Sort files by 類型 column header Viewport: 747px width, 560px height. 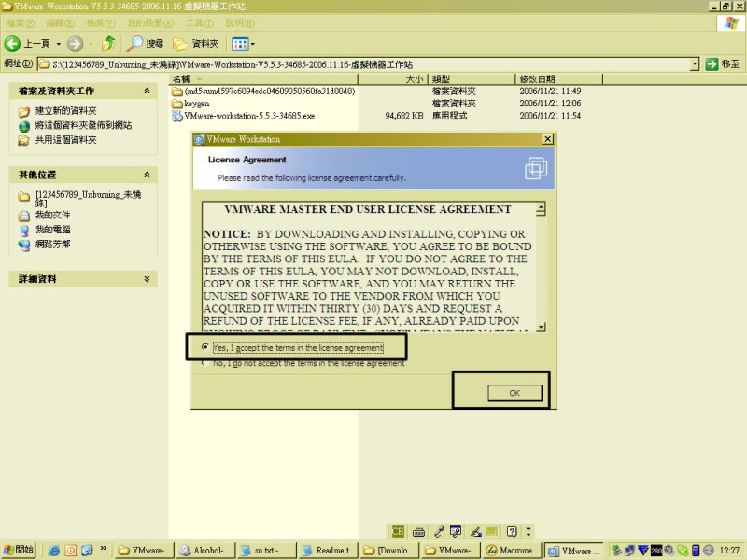click(x=472, y=78)
